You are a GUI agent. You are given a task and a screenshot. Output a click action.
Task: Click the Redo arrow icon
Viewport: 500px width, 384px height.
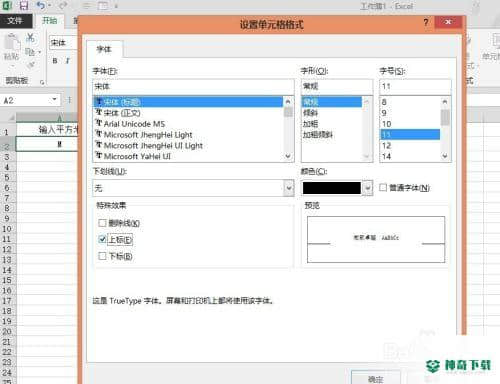pos(63,5)
